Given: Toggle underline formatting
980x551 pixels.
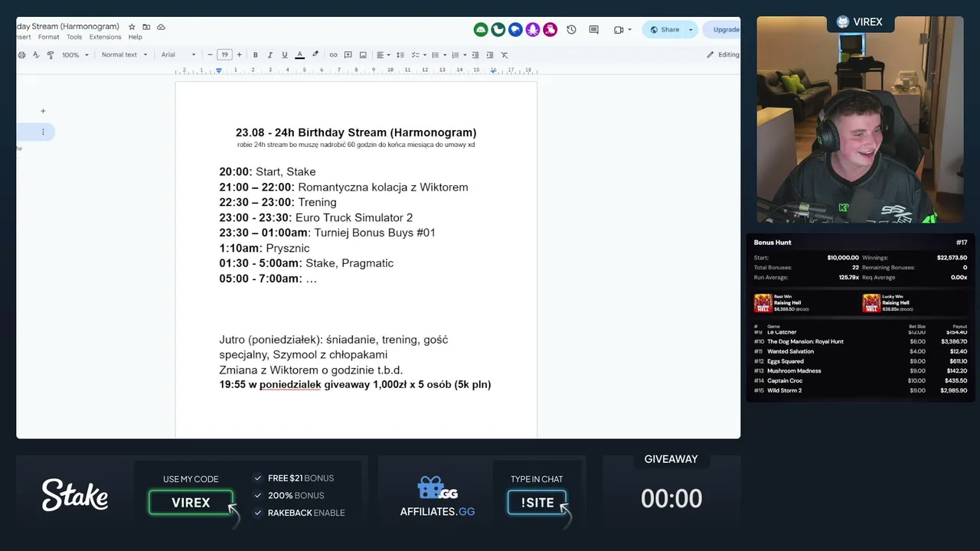Looking at the screenshot, I should tap(285, 55).
